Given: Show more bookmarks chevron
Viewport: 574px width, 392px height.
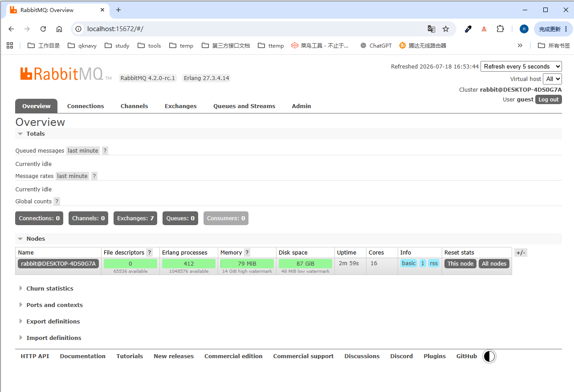Looking at the screenshot, I should (x=520, y=45).
